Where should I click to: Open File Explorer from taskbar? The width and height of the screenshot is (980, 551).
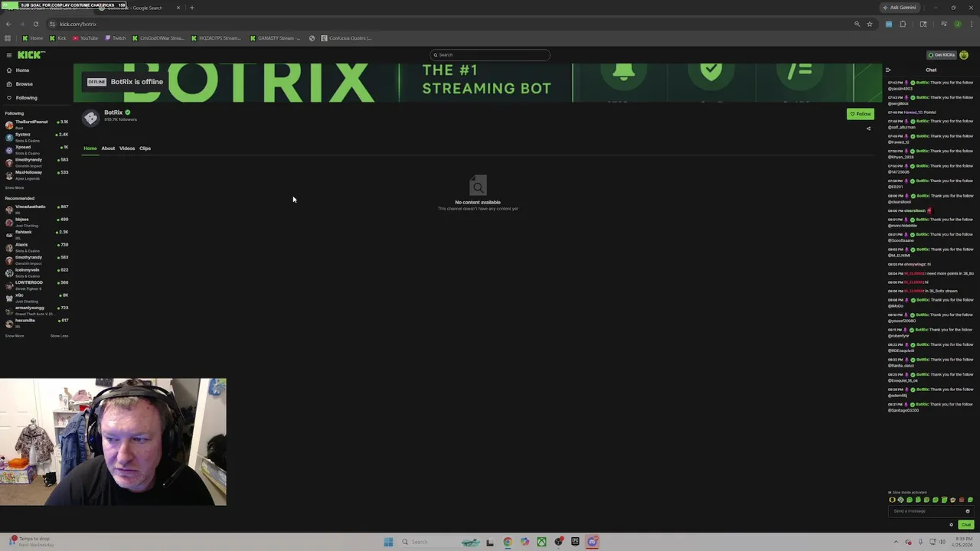point(490,542)
